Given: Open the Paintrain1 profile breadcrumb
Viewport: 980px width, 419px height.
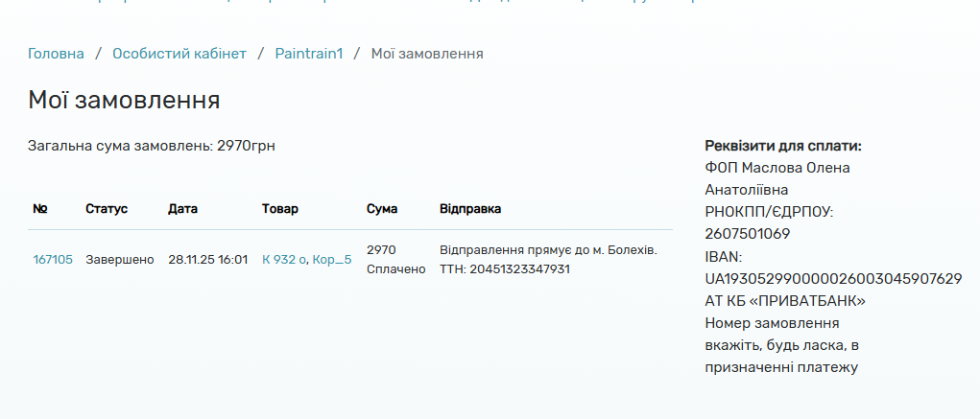Looking at the screenshot, I should coord(308,54).
